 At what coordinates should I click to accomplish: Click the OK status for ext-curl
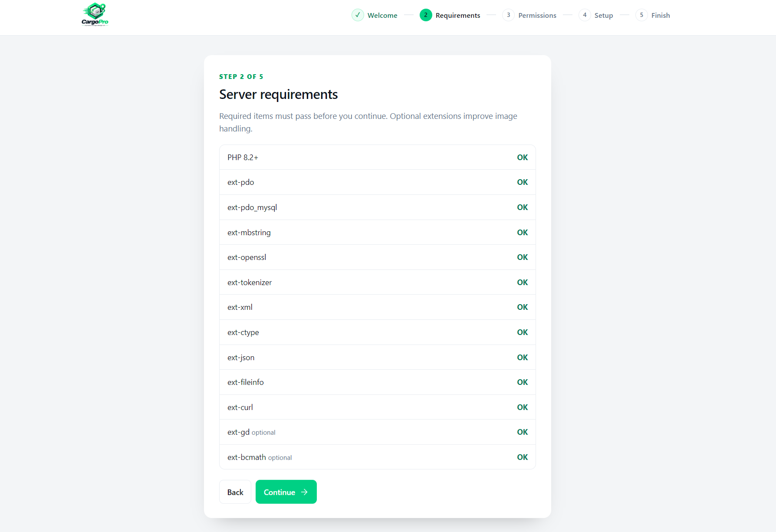(x=523, y=407)
